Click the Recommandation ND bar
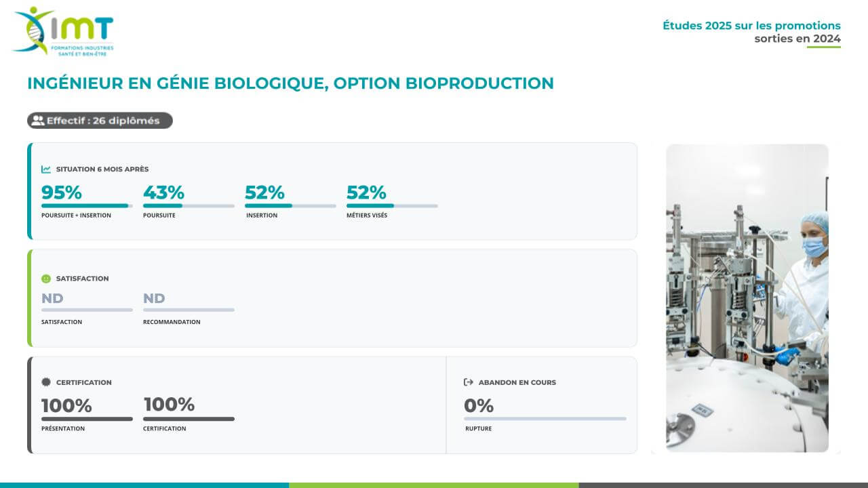Screen dimensions: 868x488 pos(189,310)
